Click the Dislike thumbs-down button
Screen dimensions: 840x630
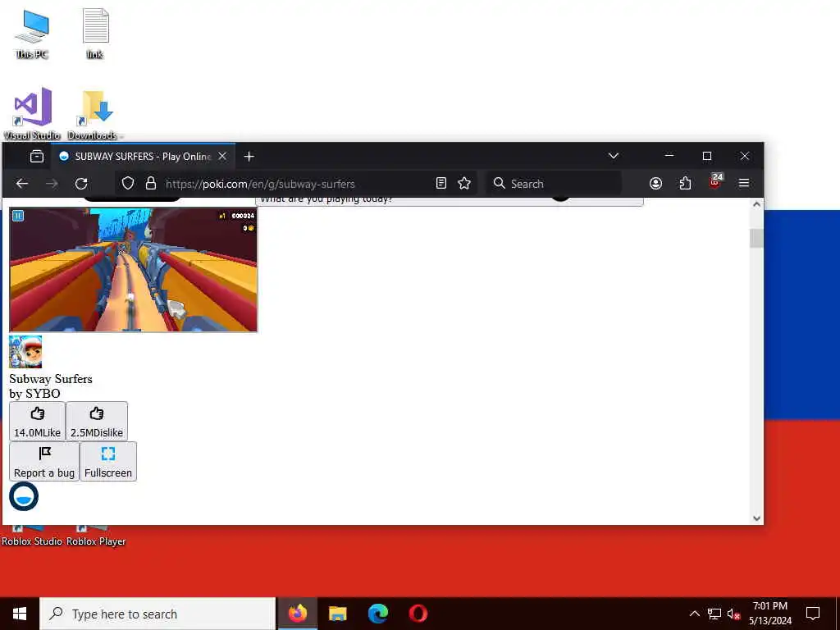click(x=97, y=421)
